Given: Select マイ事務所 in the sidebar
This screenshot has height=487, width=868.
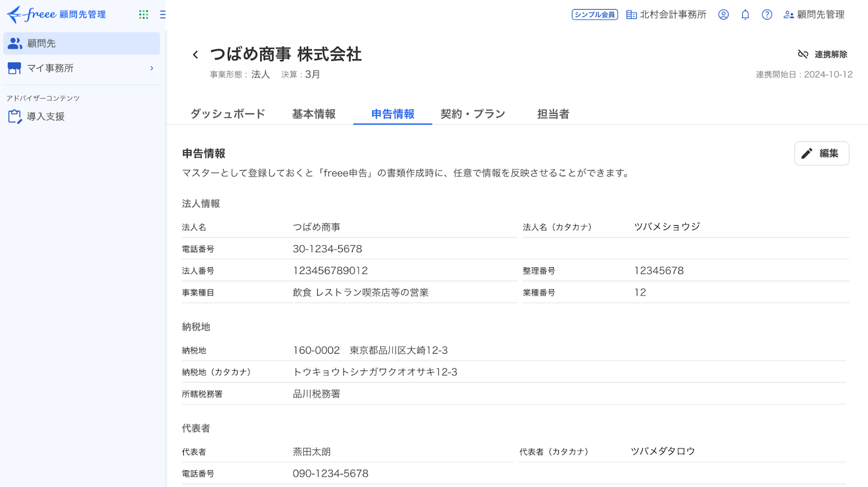Looking at the screenshot, I should pyautogui.click(x=82, y=68).
